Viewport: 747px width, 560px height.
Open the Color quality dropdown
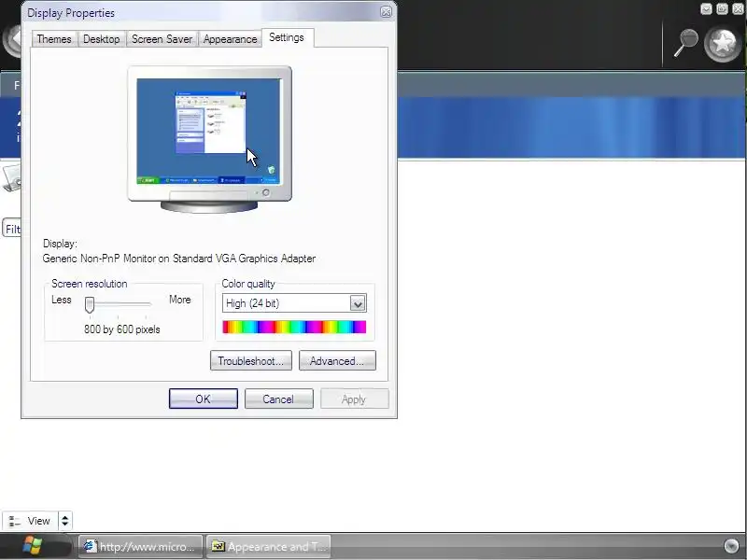(x=358, y=303)
